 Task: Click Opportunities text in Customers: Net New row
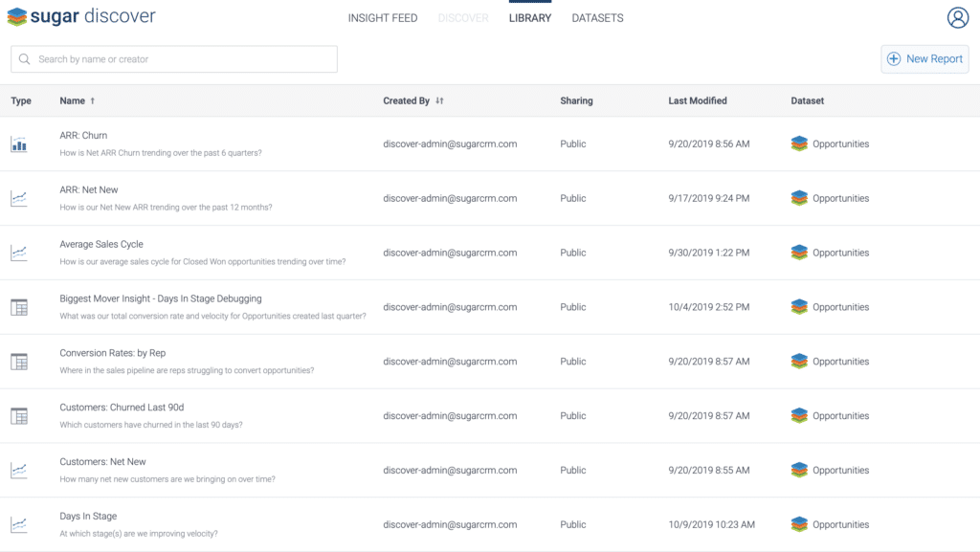tap(840, 470)
